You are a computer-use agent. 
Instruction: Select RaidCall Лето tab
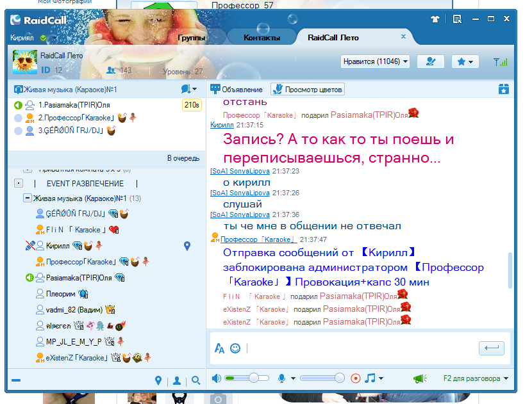333,38
